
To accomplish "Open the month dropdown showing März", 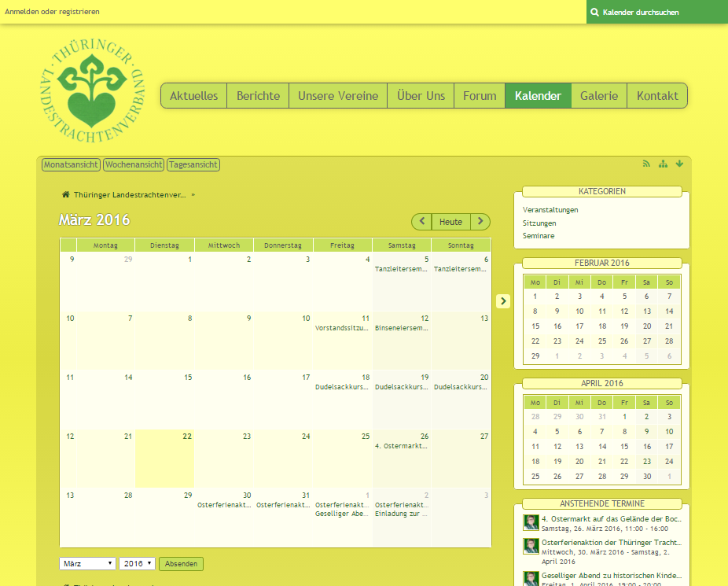I will click(87, 564).
